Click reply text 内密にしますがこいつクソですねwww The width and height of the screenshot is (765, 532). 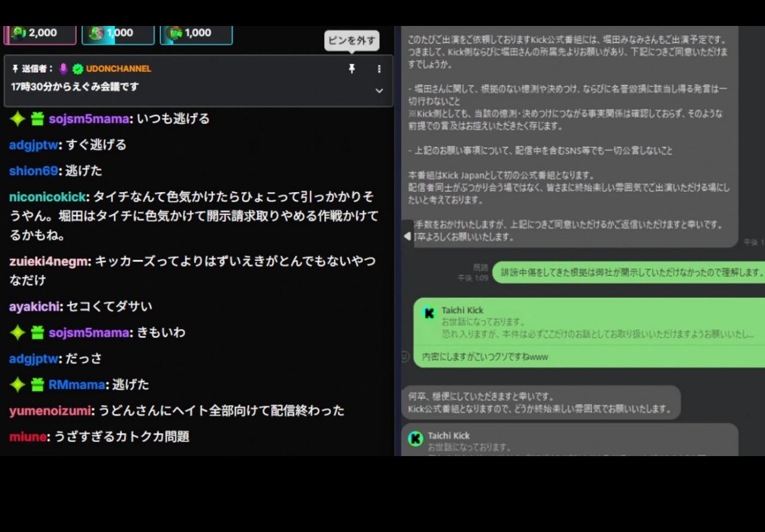(485, 357)
